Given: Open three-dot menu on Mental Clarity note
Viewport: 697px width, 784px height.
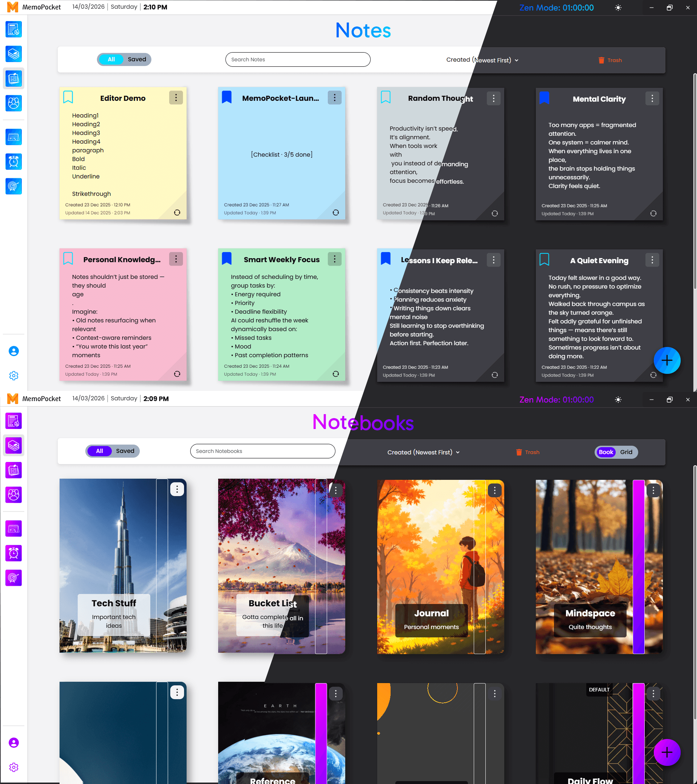Looking at the screenshot, I should (x=652, y=99).
